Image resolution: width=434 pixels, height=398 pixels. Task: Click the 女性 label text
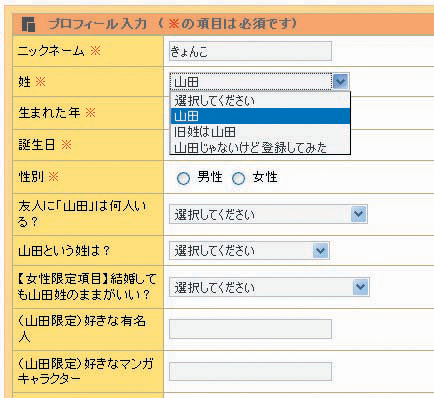pos(265,177)
